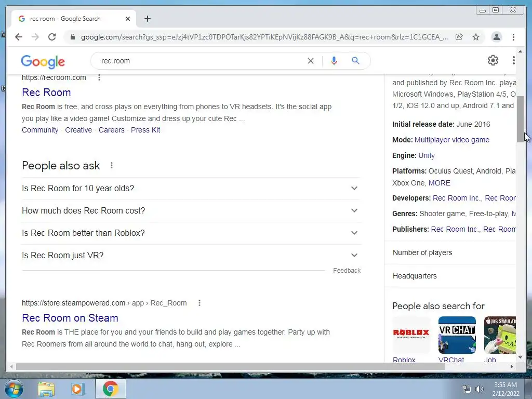Expand 'Is Rec Room for 10 year olds?'
This screenshot has width=532, height=399.
[191, 188]
